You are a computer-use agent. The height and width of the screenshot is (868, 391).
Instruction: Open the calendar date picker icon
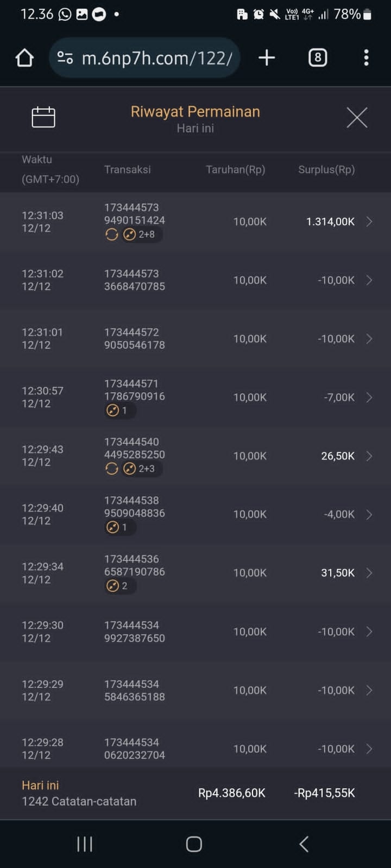43,117
